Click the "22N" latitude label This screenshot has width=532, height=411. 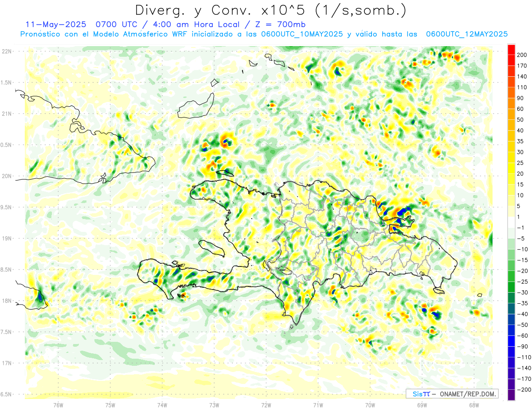pyautogui.click(x=7, y=51)
